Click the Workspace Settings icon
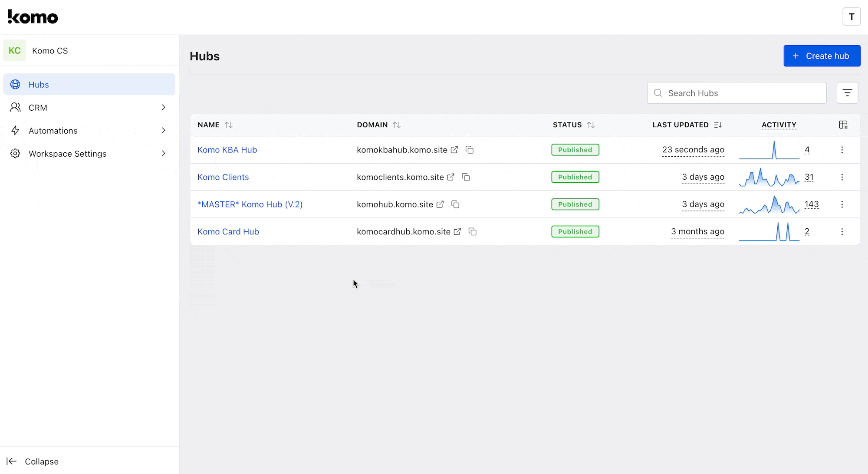868x474 pixels. [15, 154]
